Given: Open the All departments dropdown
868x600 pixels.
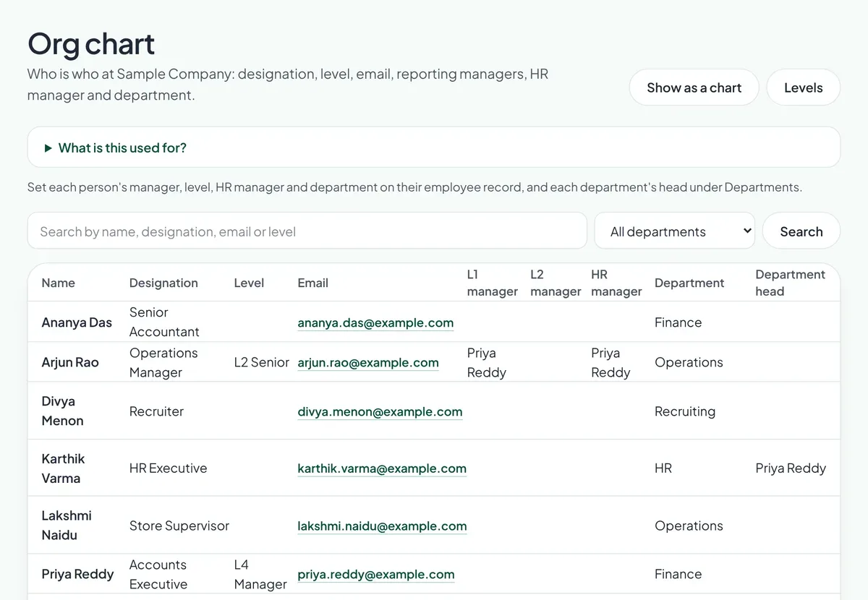Looking at the screenshot, I should pos(674,231).
